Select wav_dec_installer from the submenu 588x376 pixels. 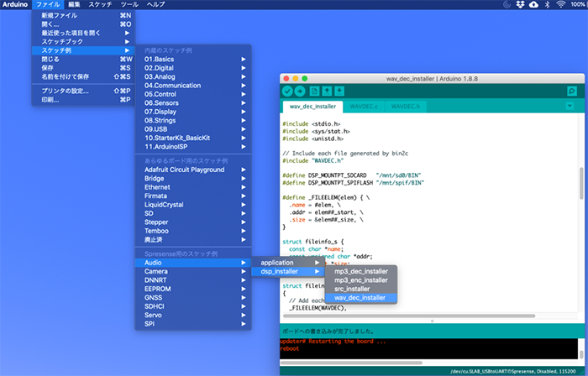[x=360, y=297]
